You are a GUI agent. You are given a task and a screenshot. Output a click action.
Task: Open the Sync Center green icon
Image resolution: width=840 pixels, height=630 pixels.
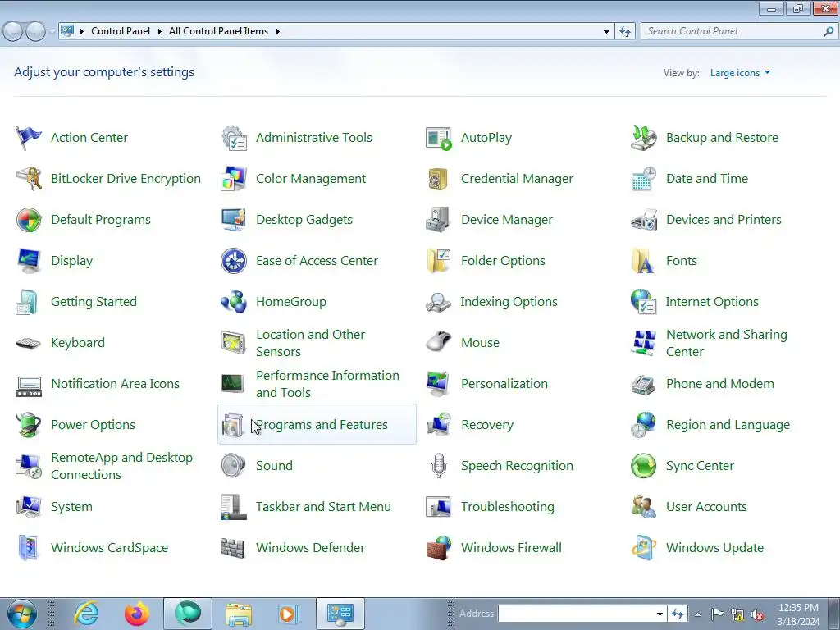(x=643, y=466)
